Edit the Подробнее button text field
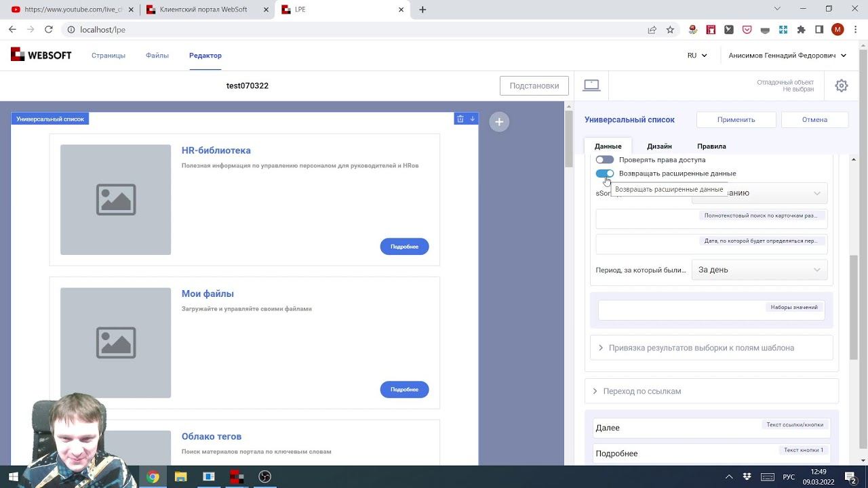Screen dimensions: 868x488 click(711, 453)
